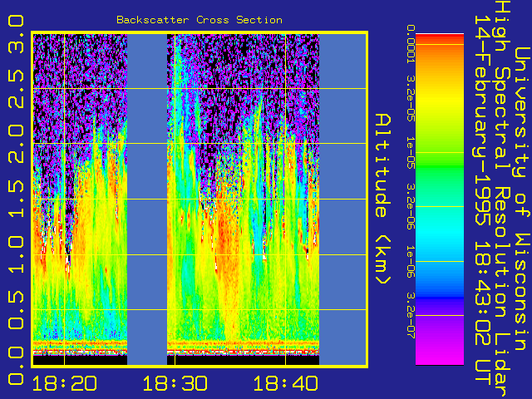Click the 3.2e-06 colorbar label
Image resolution: width=532 pixels, height=399 pixels.
point(411,206)
